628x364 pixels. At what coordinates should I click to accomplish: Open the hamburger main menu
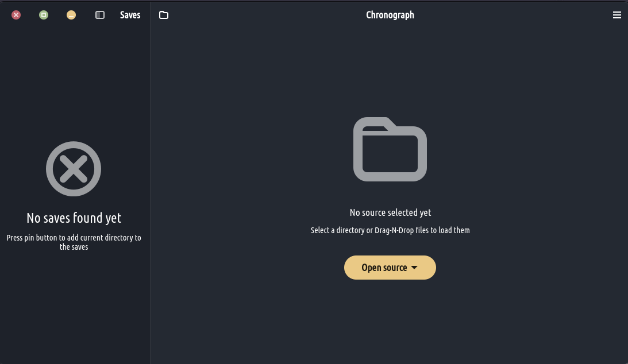coord(617,15)
